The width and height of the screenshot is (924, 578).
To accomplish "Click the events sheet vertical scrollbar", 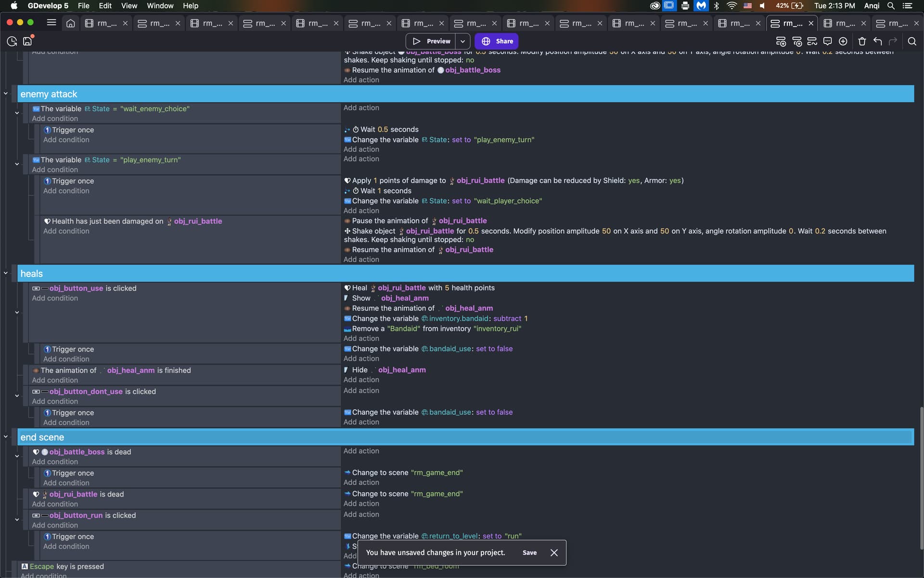I will pyautogui.click(x=921, y=478).
